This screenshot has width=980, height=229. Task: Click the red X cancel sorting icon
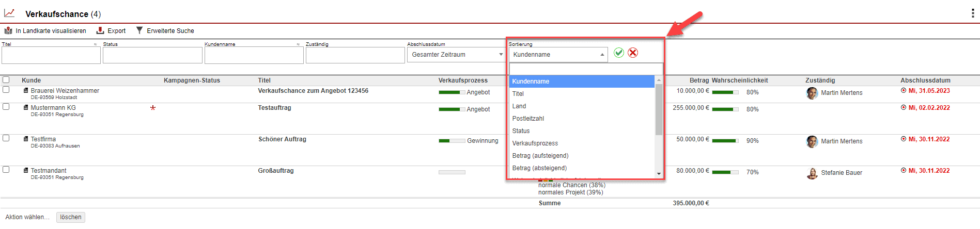click(633, 53)
